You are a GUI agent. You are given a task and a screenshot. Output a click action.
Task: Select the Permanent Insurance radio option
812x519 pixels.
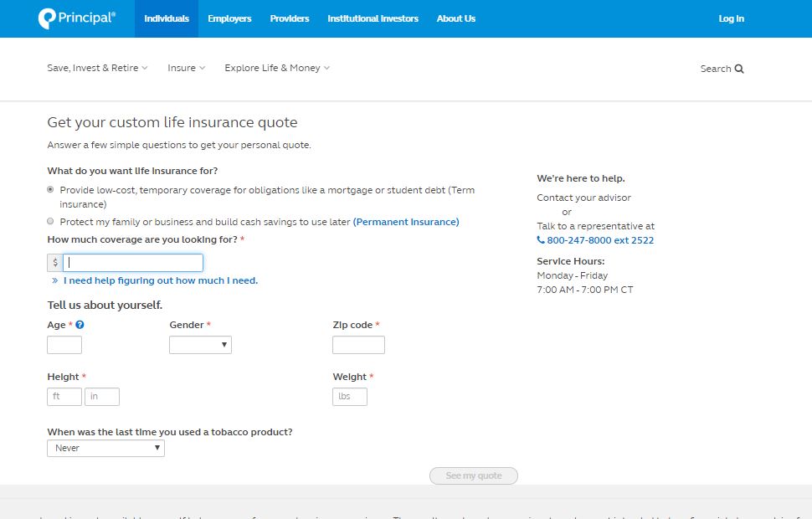(x=51, y=221)
